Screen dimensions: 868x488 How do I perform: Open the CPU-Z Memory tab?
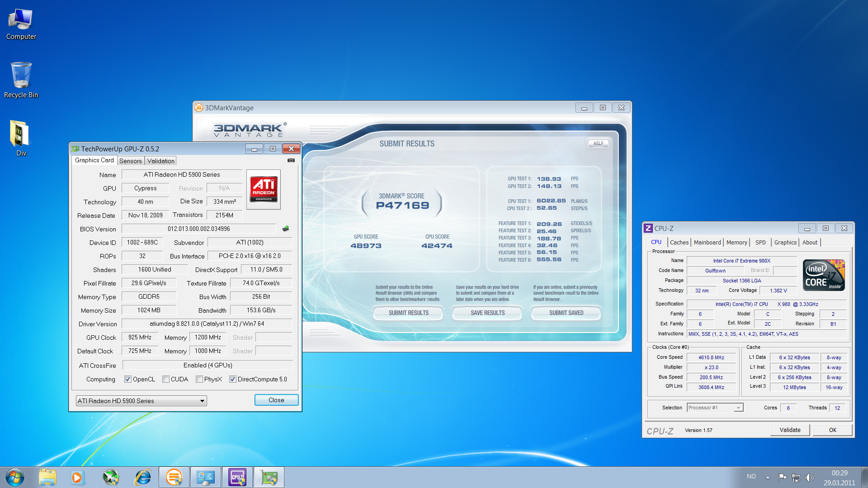pos(736,242)
